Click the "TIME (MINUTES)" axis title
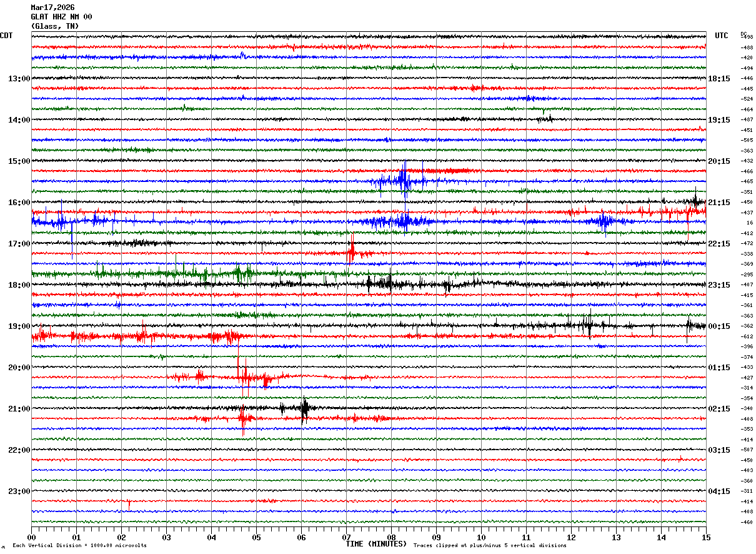The height and width of the screenshot is (554, 756). click(x=376, y=544)
